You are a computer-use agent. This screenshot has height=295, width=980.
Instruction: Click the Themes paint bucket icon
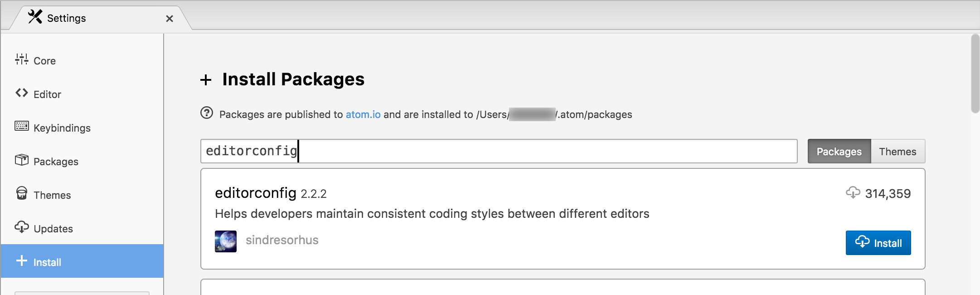pos(22,193)
